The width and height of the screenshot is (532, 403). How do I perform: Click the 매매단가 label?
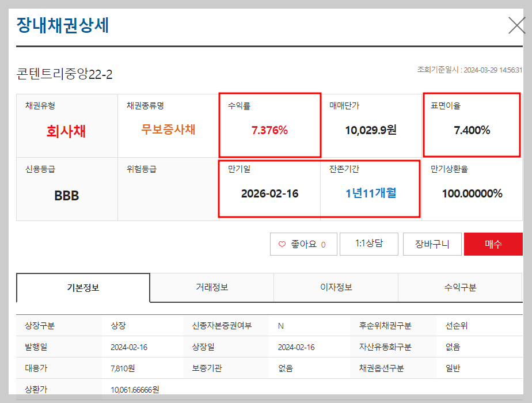344,105
